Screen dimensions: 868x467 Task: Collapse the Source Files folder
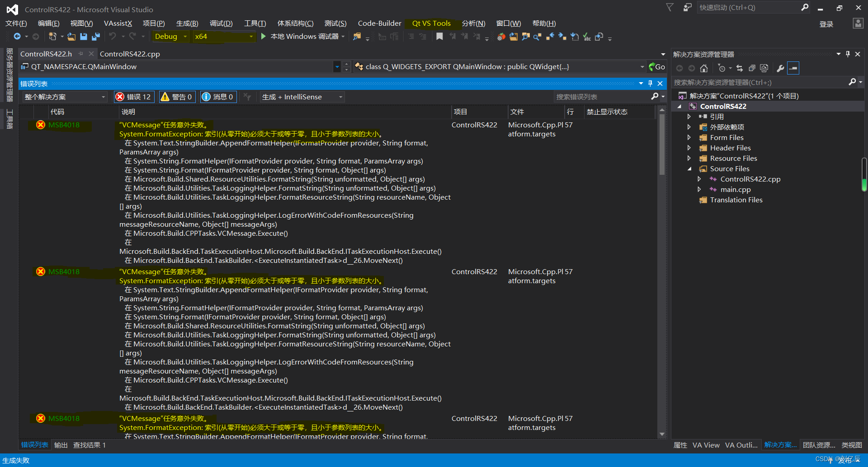(x=689, y=169)
